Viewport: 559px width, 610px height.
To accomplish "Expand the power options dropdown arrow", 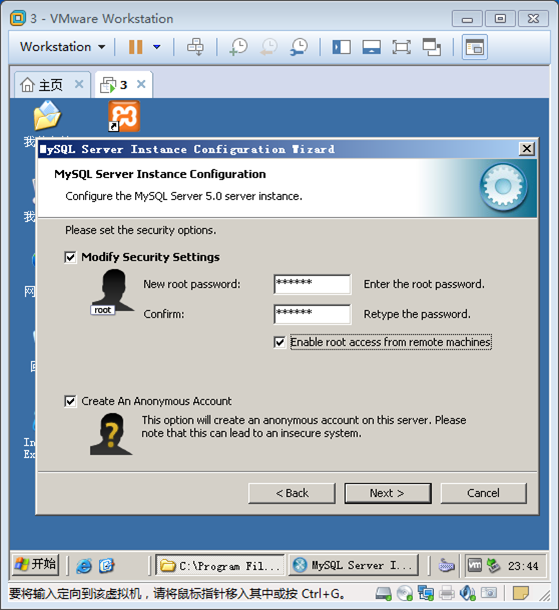I will [157, 47].
